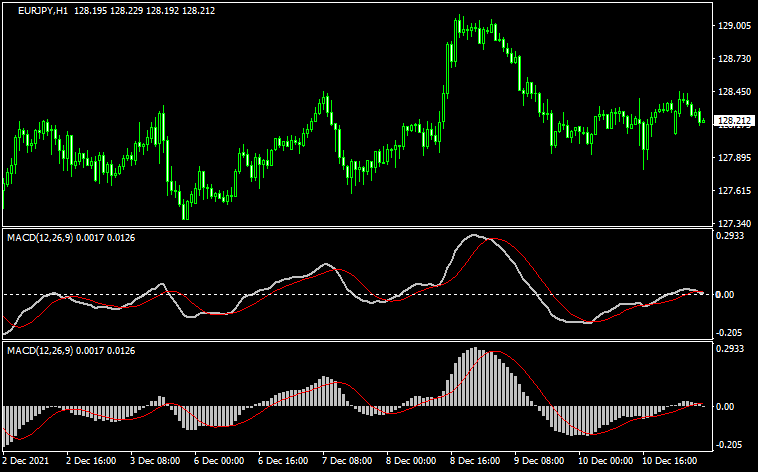Select the 2 Dec 2021 time axis label

(x=26, y=461)
